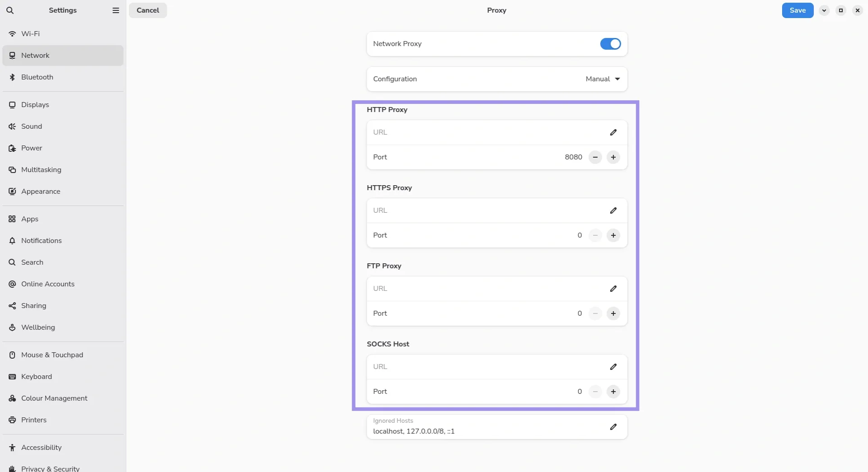Screen dimensions: 868x472
Task: Click the Accessibility icon
Action: 12,448
